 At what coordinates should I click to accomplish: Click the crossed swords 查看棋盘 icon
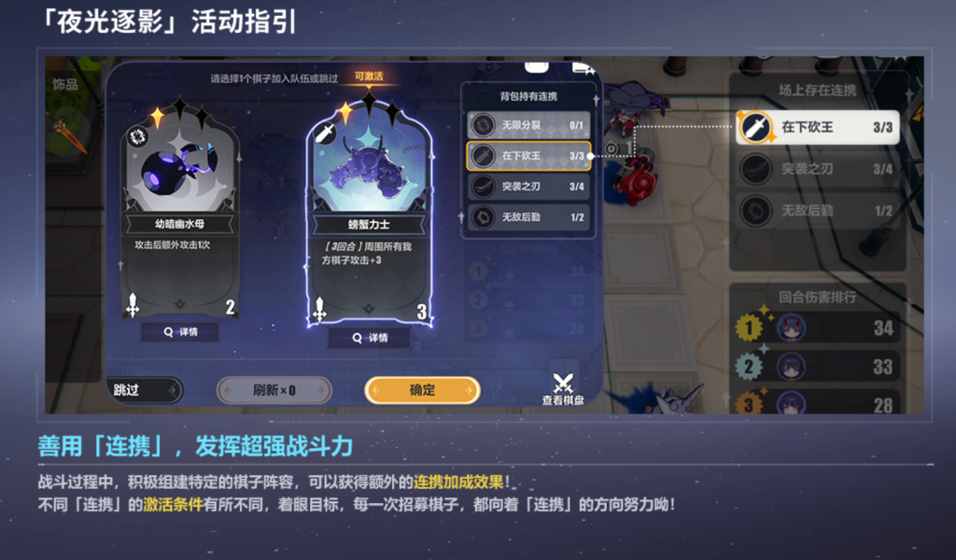(563, 384)
